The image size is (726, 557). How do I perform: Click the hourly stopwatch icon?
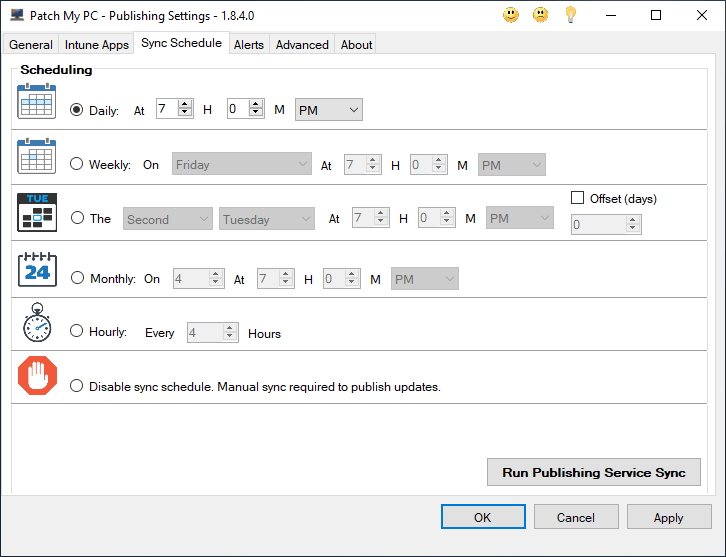pos(37,323)
